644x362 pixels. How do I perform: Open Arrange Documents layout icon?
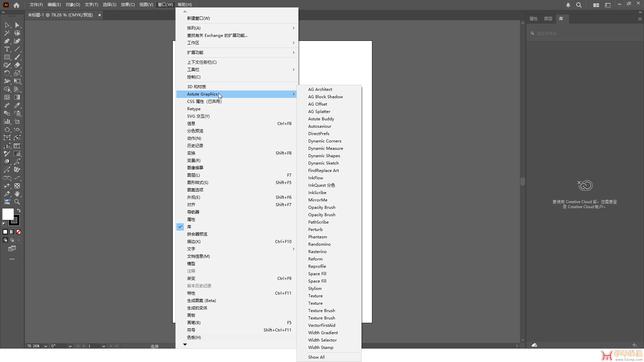click(596, 5)
